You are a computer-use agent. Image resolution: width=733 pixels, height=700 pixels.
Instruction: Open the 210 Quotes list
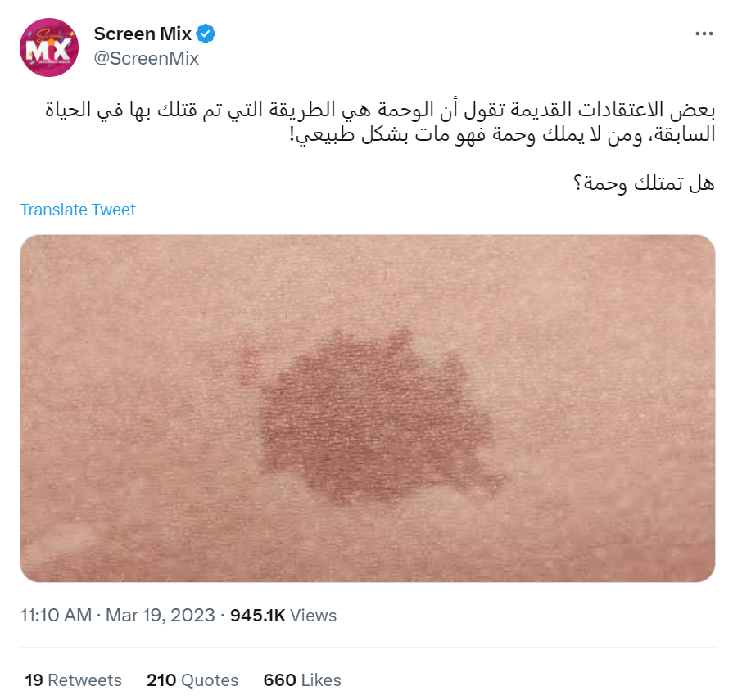point(192,680)
